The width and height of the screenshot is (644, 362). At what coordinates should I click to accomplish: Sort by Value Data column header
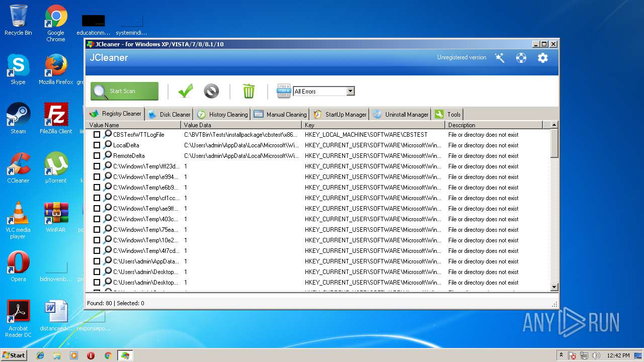(x=242, y=125)
